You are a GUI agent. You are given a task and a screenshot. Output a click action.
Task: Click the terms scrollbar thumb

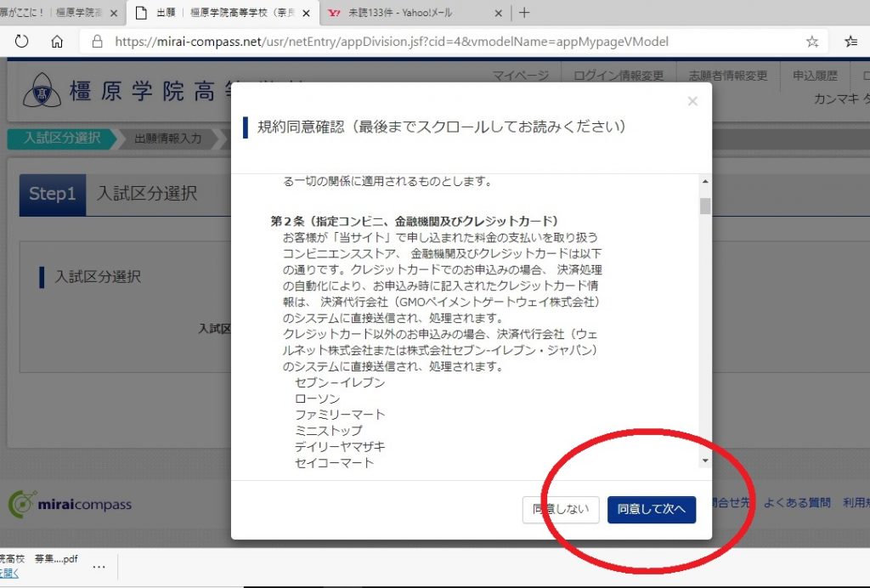coord(705,206)
